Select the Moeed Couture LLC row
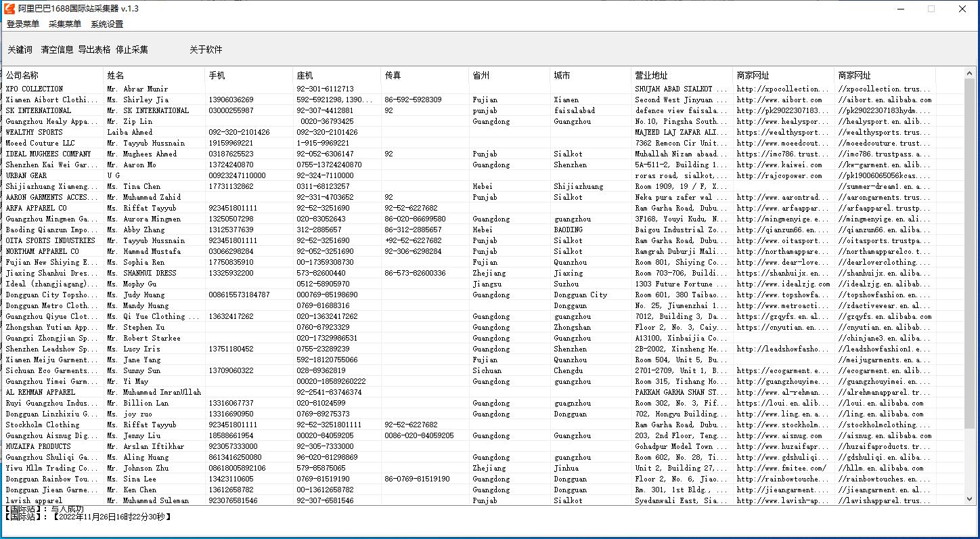The height and width of the screenshot is (539, 980). [483, 143]
